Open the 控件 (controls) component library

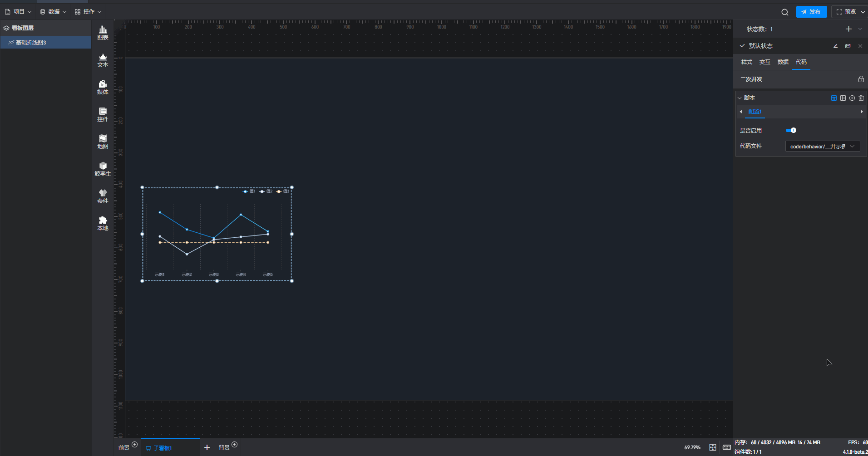point(103,114)
